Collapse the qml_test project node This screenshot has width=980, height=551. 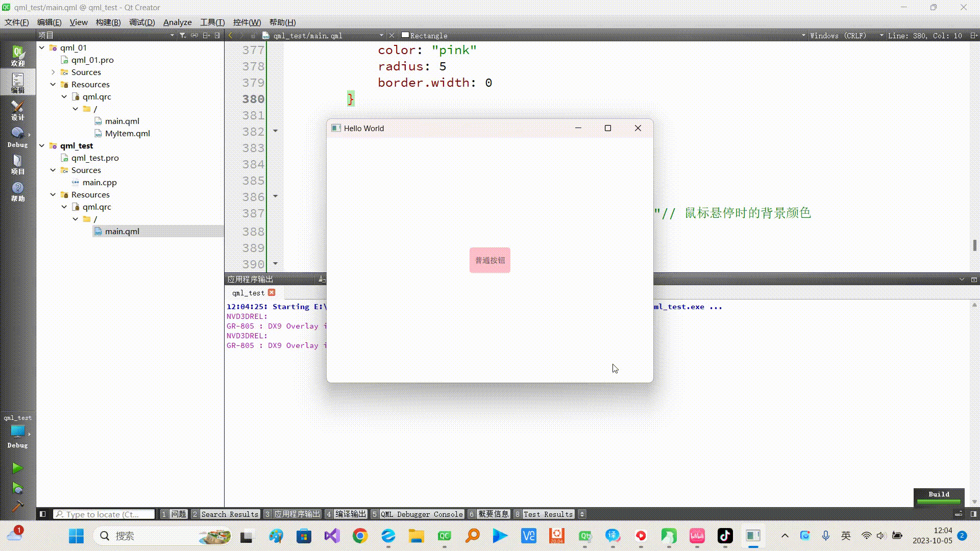(x=42, y=145)
